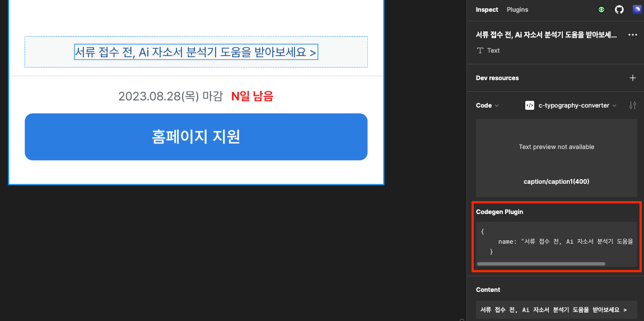Select the Ai 자소서 분석기 text layer
The width and height of the screenshot is (644, 321).
coord(196,52)
